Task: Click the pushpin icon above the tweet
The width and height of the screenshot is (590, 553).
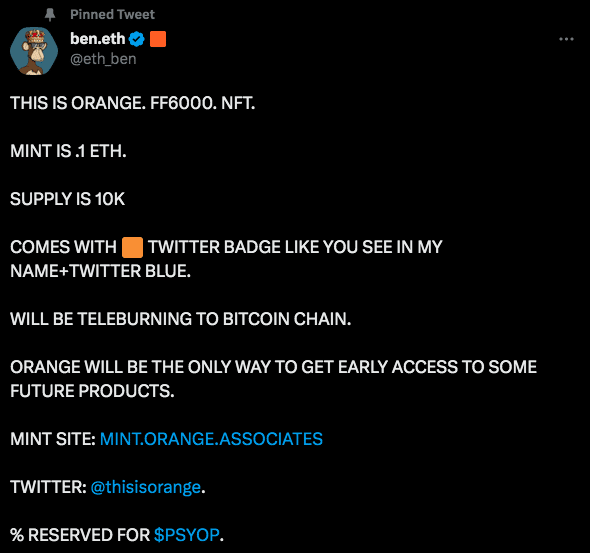Action: coord(50,15)
